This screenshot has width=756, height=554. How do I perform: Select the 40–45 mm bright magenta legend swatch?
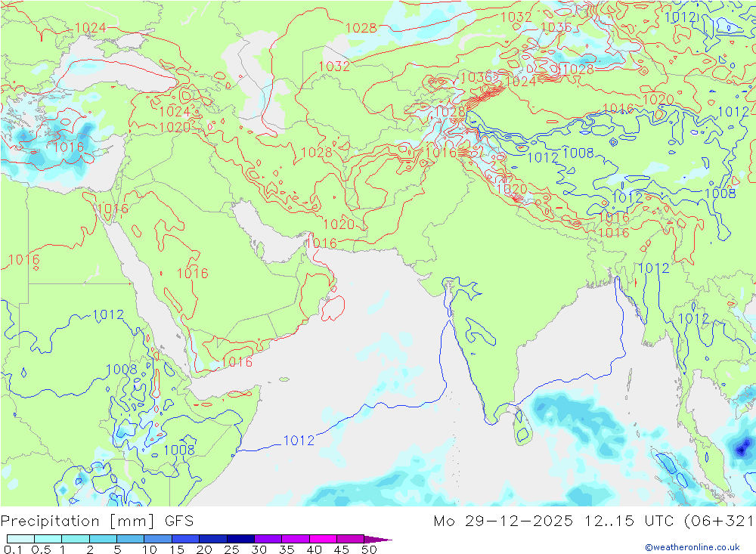[323, 539]
